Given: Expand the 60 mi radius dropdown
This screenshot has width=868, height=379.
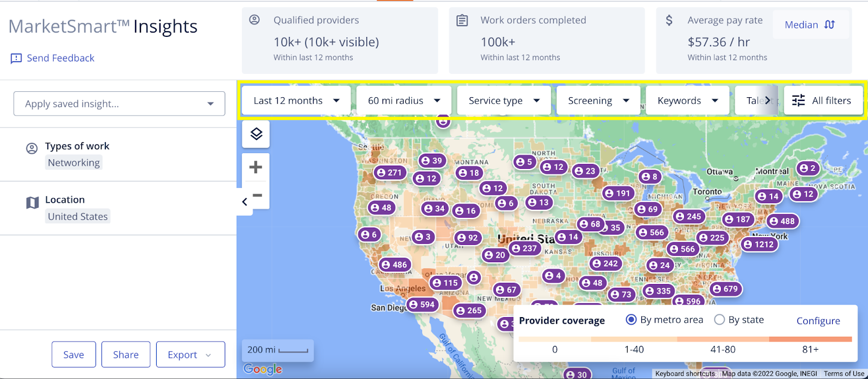Looking at the screenshot, I should click(404, 100).
